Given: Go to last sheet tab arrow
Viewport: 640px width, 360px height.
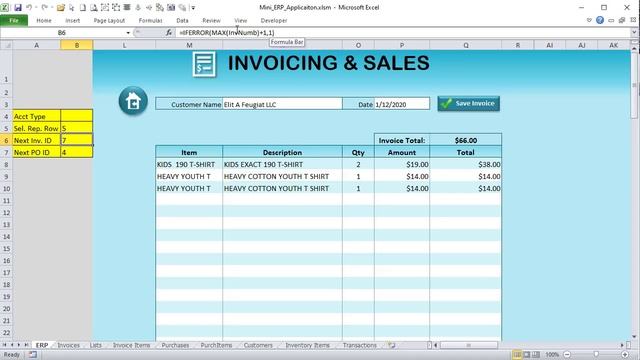Looking at the screenshot, I should tap(26, 345).
